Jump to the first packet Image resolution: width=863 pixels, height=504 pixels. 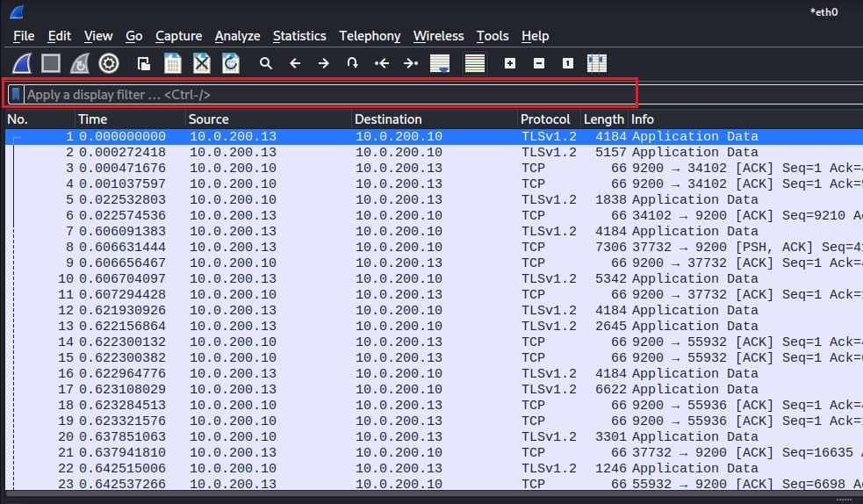pyautogui.click(x=381, y=63)
